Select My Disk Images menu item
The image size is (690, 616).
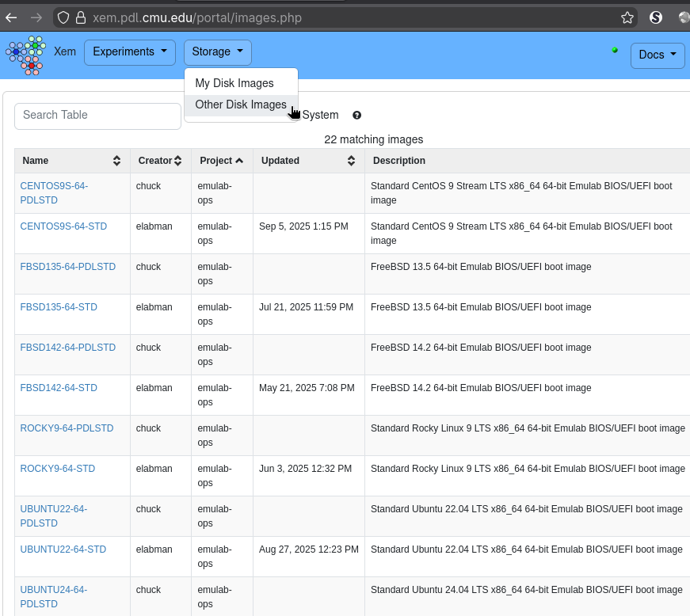(x=234, y=83)
